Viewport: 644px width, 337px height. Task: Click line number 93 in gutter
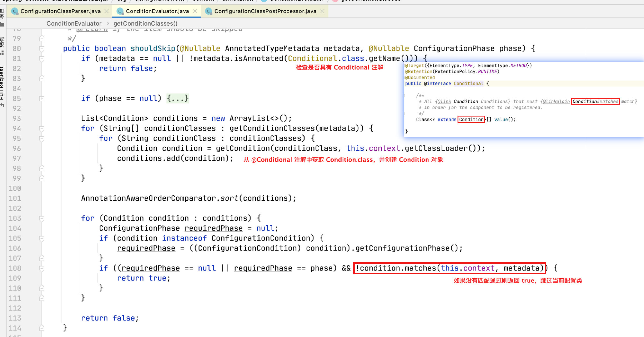pos(17,119)
